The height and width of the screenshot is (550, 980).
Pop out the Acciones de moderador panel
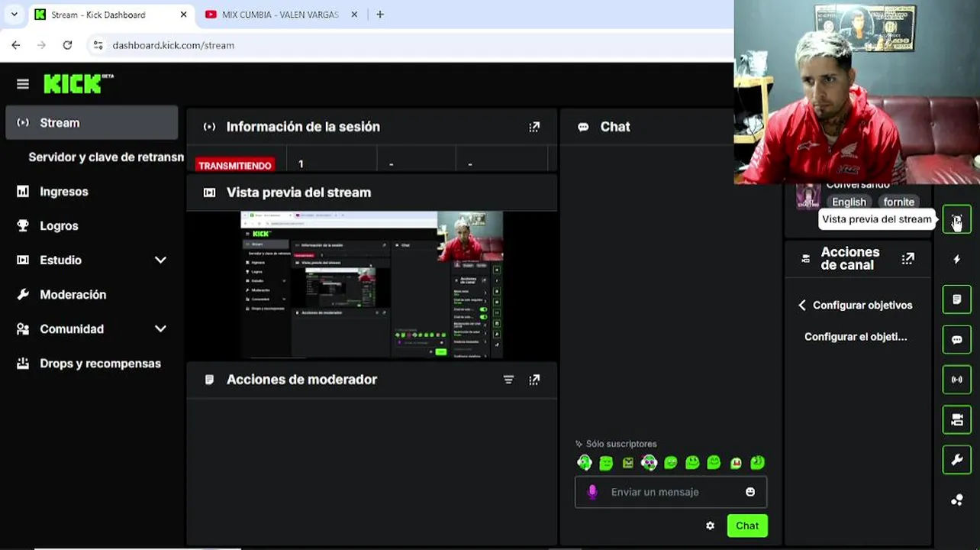click(x=534, y=380)
